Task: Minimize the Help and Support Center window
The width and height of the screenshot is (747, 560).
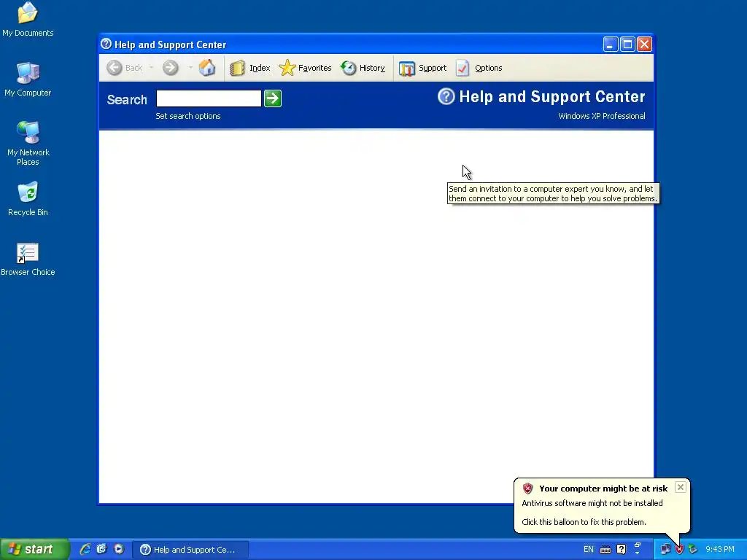Action: pyautogui.click(x=611, y=44)
